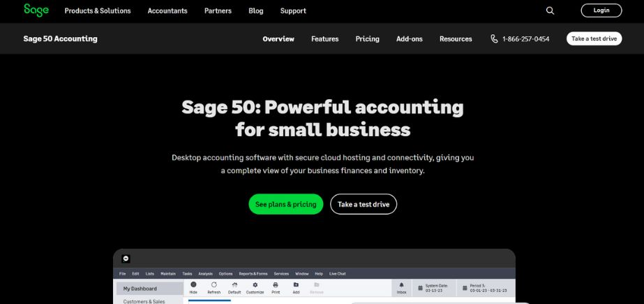This screenshot has height=304, width=644.
Task: Click the Hide icon in app toolbar
Action: pos(193,284)
